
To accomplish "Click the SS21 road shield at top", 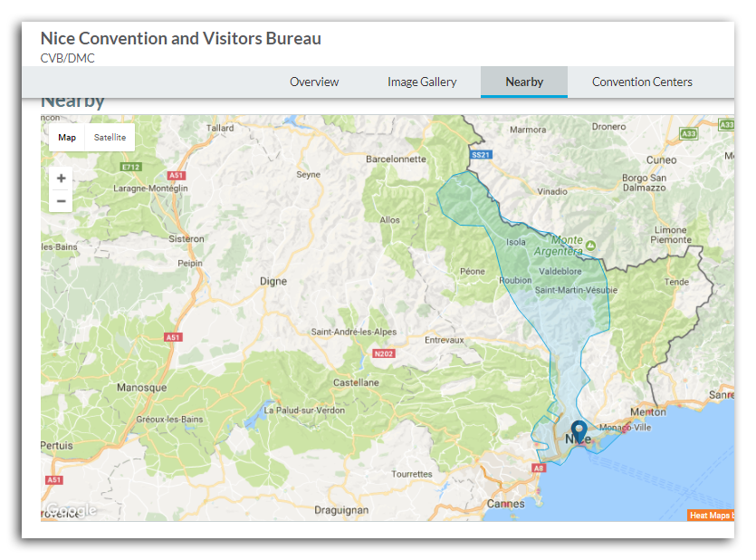I will point(481,154).
